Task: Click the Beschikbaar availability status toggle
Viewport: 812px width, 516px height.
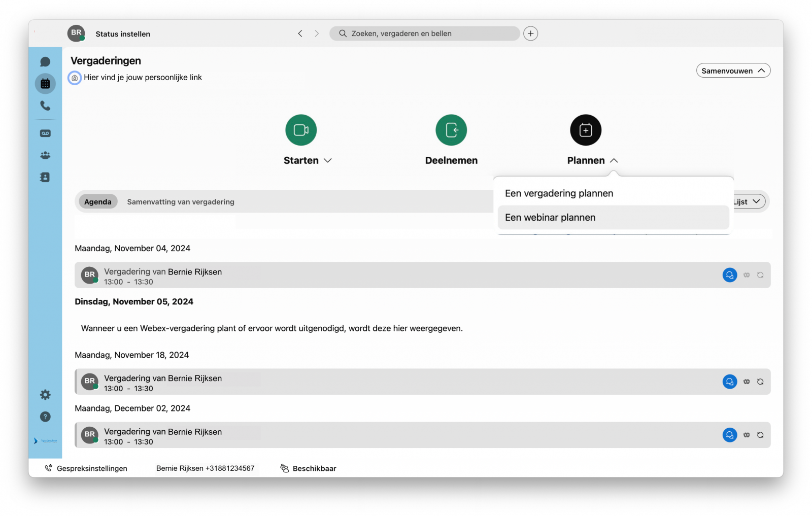Action: click(308, 468)
